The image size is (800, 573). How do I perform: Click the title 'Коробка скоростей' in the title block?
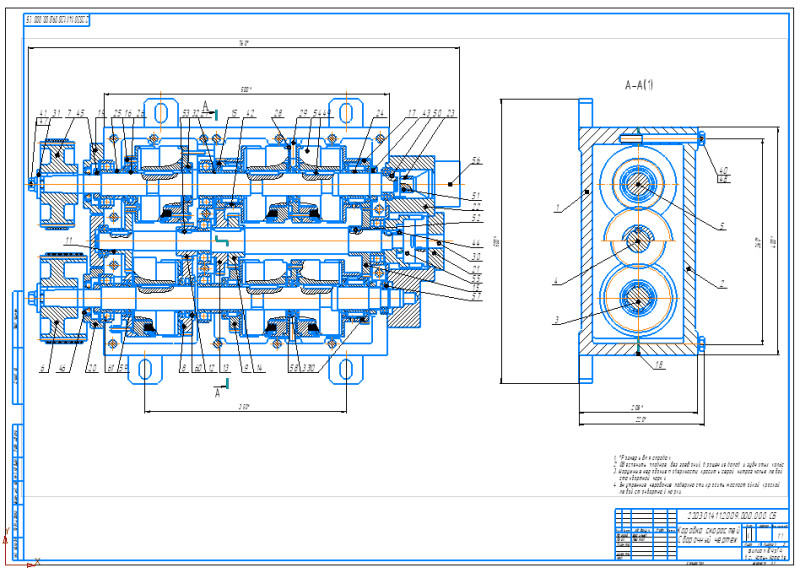pyautogui.click(x=708, y=529)
